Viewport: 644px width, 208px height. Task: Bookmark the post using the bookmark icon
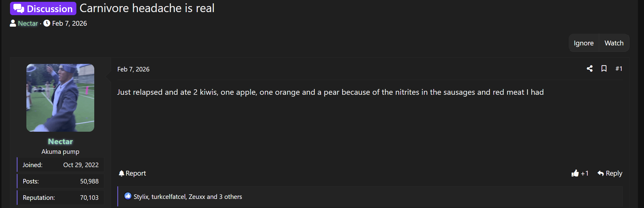click(x=604, y=69)
